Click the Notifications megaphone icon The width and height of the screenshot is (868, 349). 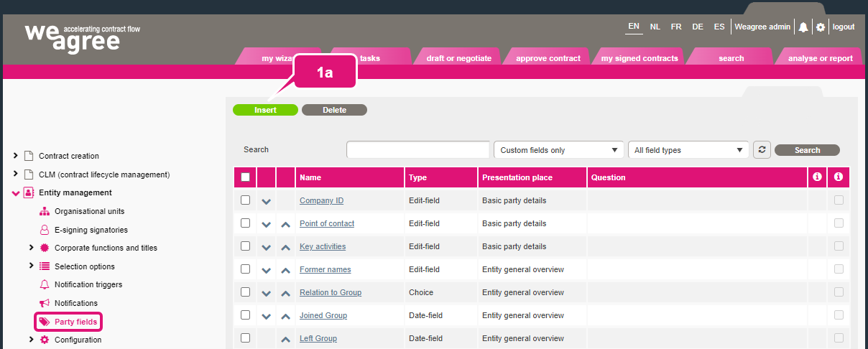pos(45,303)
